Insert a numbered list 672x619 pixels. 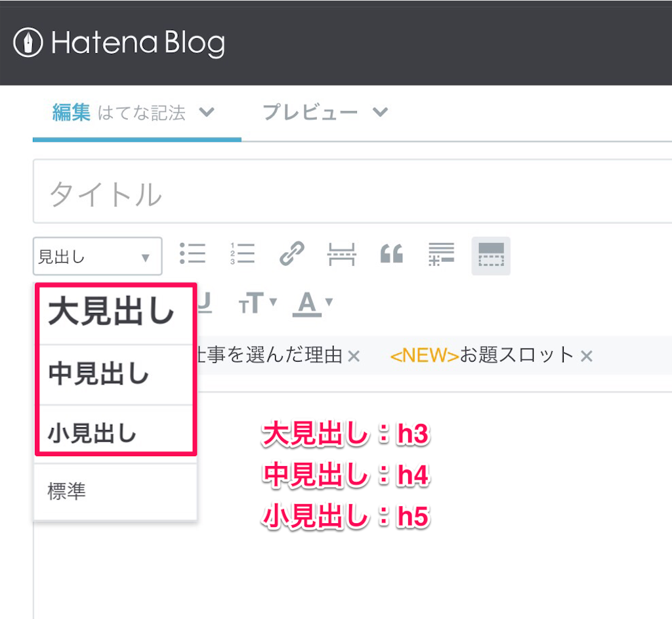pyautogui.click(x=243, y=253)
